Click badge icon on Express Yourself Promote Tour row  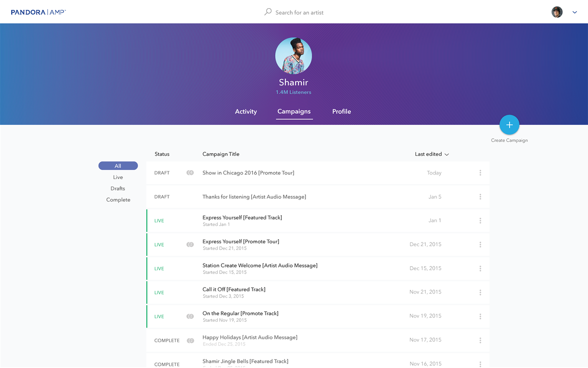point(190,245)
